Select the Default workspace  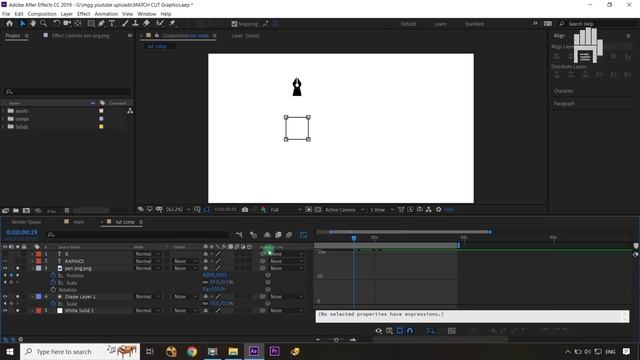pos(408,24)
